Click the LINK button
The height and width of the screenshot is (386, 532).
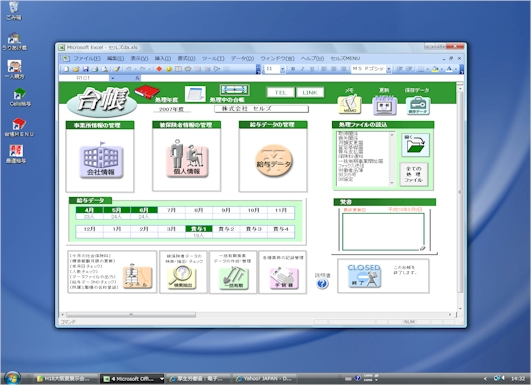pos(310,92)
